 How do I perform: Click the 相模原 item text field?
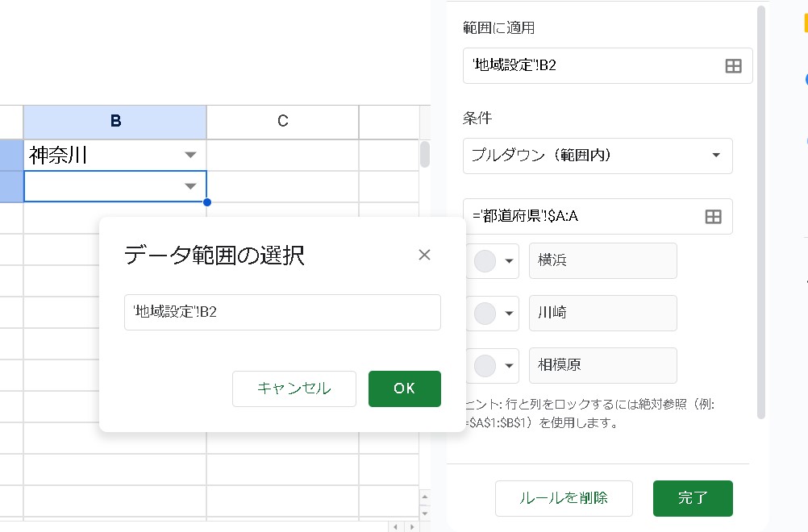coord(602,365)
